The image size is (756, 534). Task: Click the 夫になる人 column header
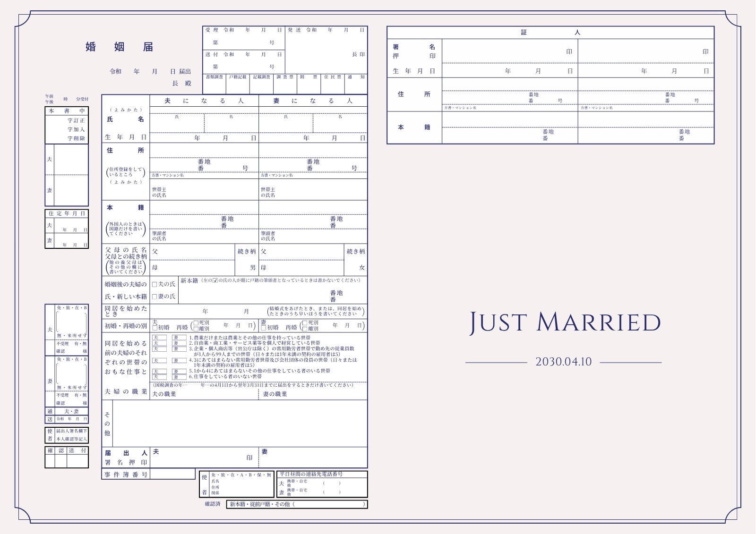[x=204, y=101]
